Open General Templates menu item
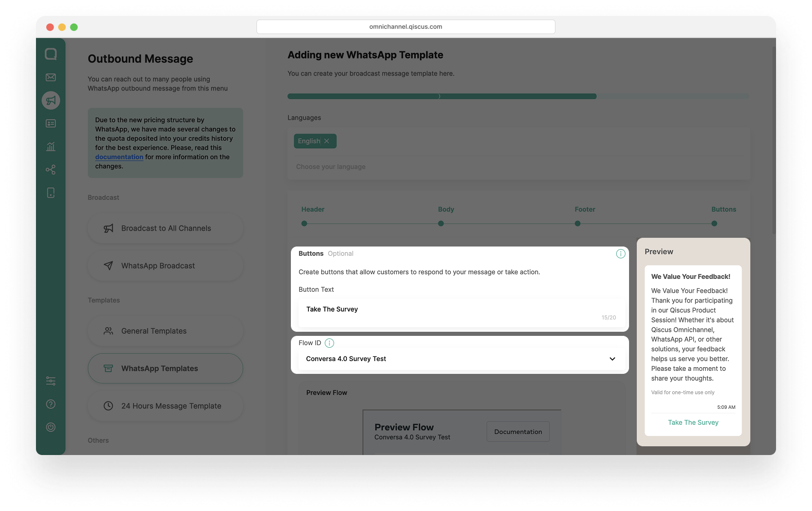 (165, 331)
